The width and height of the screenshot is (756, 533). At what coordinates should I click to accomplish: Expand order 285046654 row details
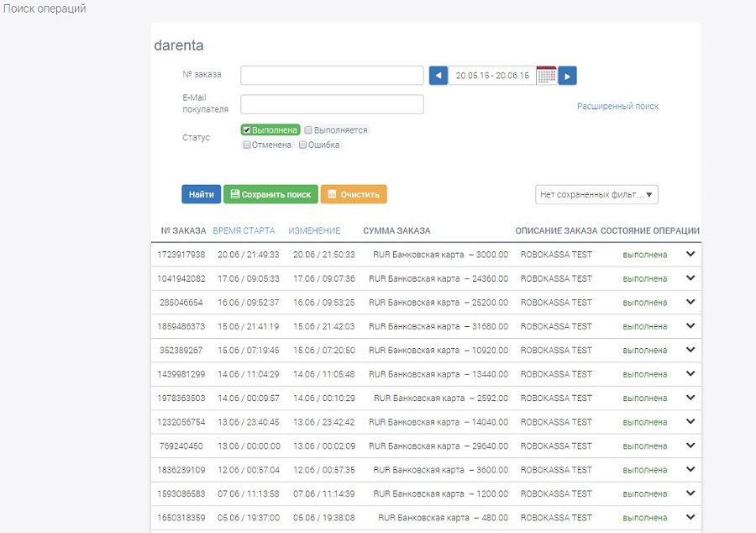tap(690, 302)
